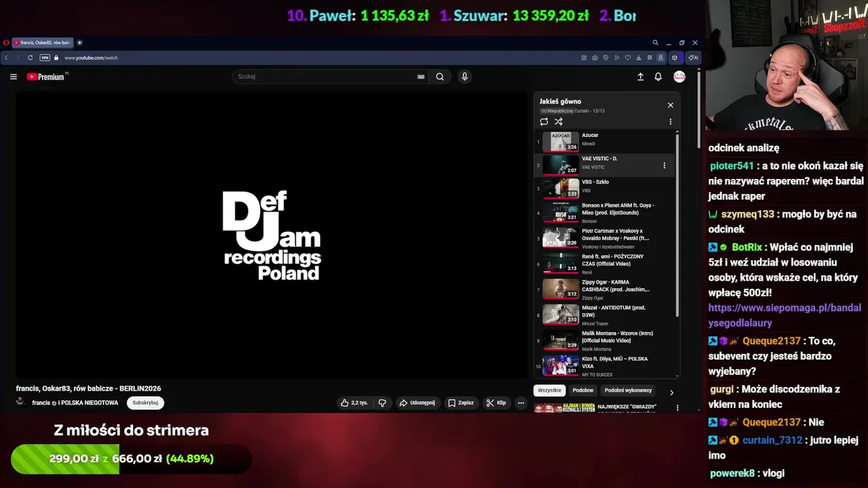Open more video actions ellipsis

pyautogui.click(x=521, y=403)
